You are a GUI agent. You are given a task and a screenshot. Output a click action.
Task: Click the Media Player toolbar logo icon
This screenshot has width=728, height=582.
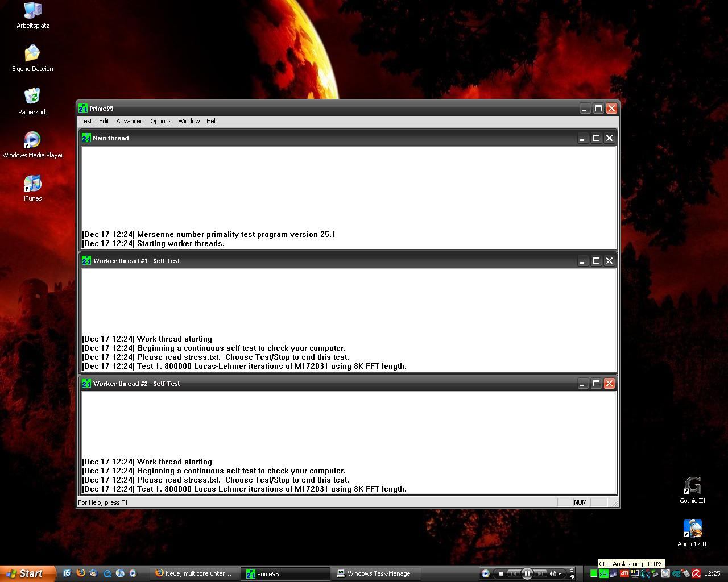click(485, 573)
